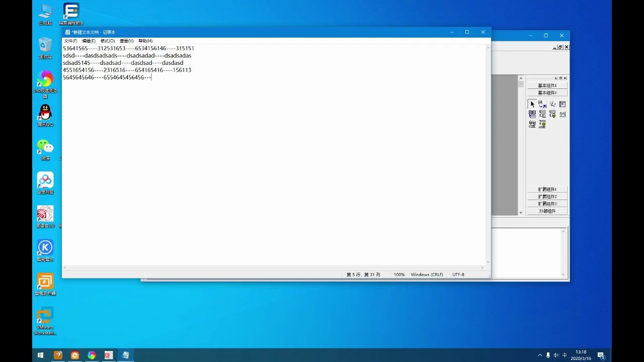Viewport: 644px width, 362px height.
Task: Open the 格式(O) menu in Notepad
Action: tap(108, 41)
